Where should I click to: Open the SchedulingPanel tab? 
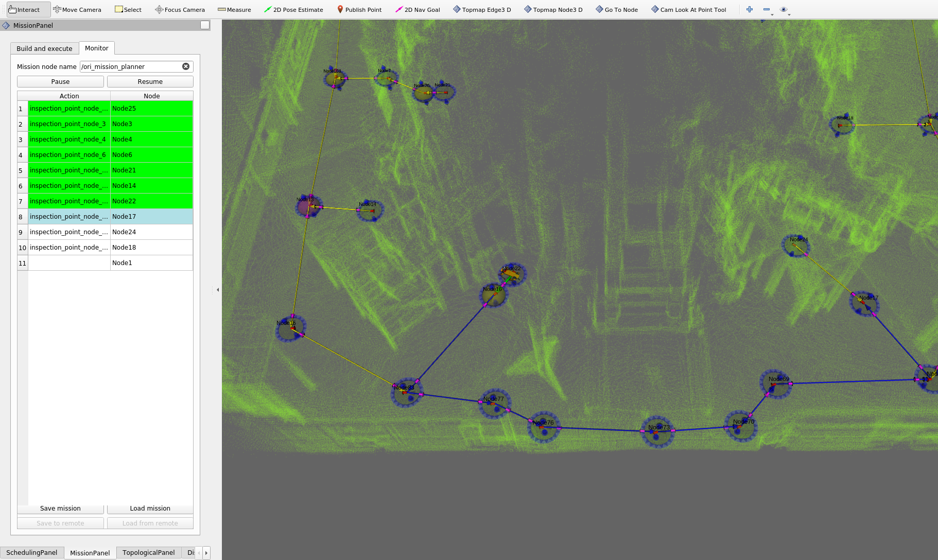[x=32, y=553]
